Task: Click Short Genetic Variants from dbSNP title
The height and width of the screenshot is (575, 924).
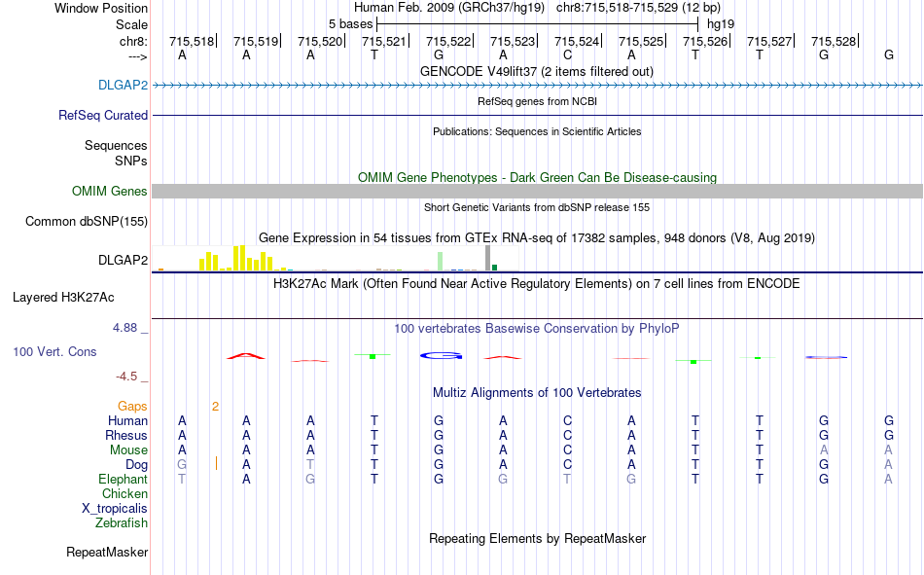Action: (x=537, y=207)
